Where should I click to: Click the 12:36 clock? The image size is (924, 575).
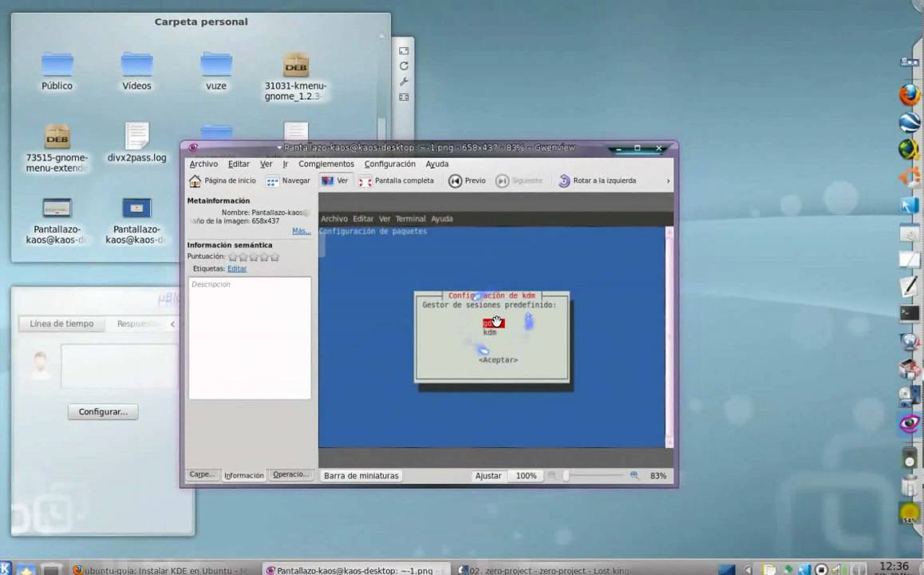(894, 567)
